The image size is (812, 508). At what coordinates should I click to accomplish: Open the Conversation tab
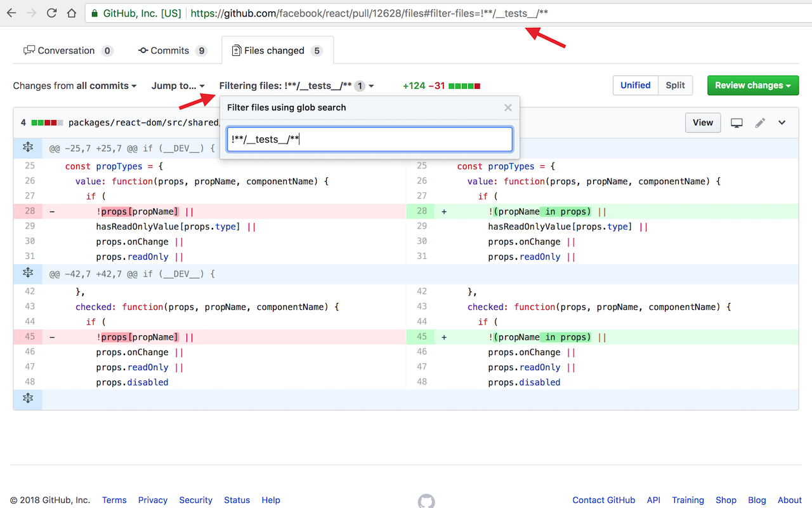tap(68, 51)
